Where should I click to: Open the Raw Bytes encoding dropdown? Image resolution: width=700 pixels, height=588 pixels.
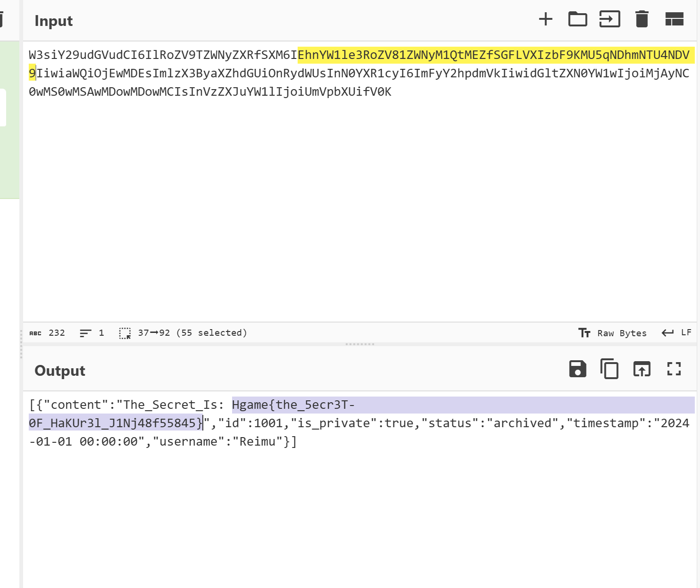(x=613, y=333)
